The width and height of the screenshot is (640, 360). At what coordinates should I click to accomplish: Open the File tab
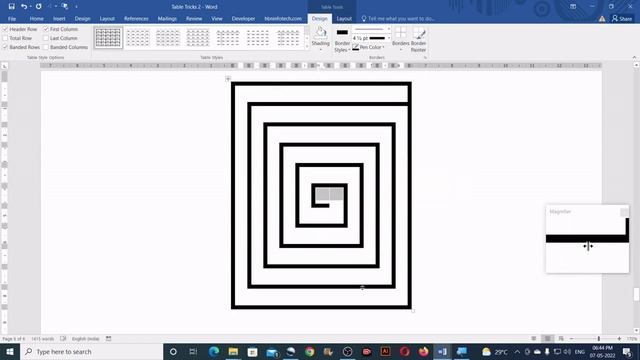click(12, 19)
